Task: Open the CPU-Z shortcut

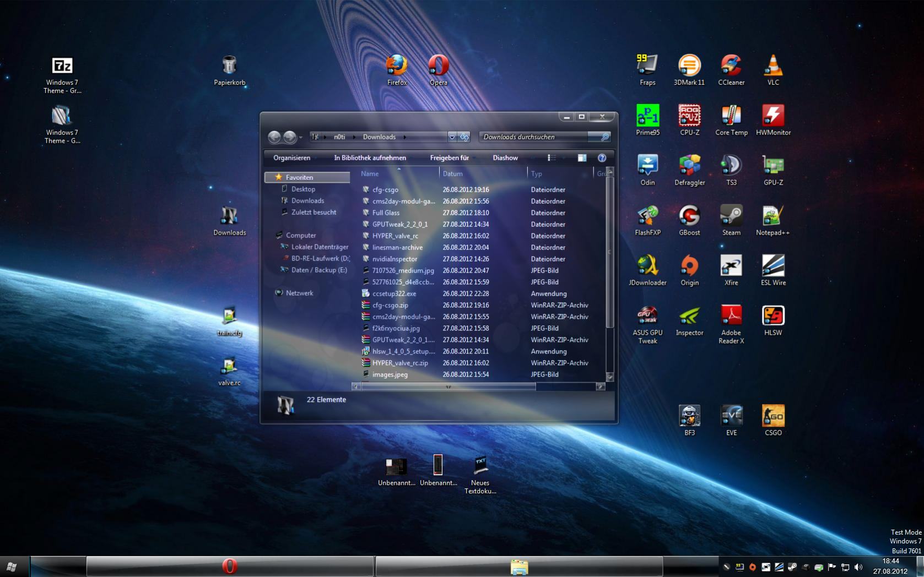Action: click(689, 120)
